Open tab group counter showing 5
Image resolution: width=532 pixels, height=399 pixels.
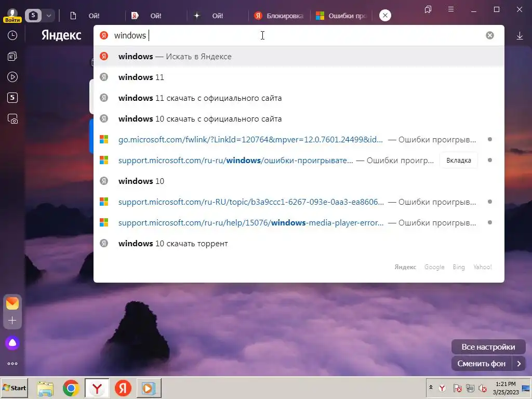[x=33, y=16]
